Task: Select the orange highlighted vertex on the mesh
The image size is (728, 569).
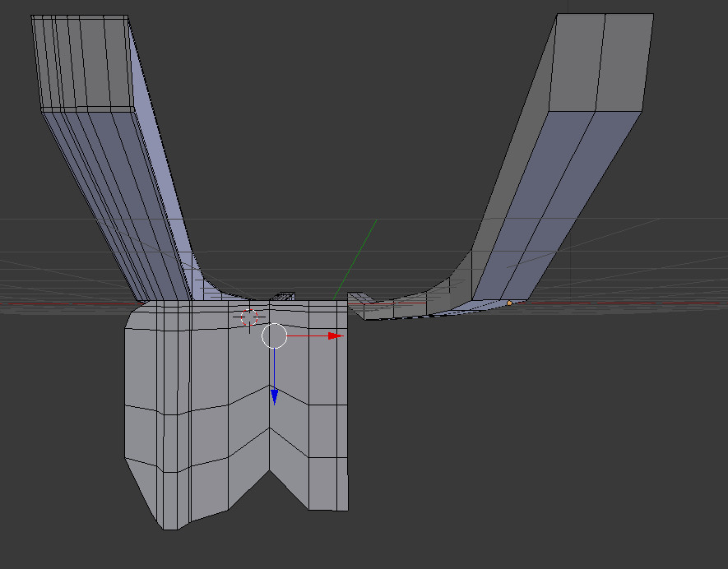Action: coord(509,303)
